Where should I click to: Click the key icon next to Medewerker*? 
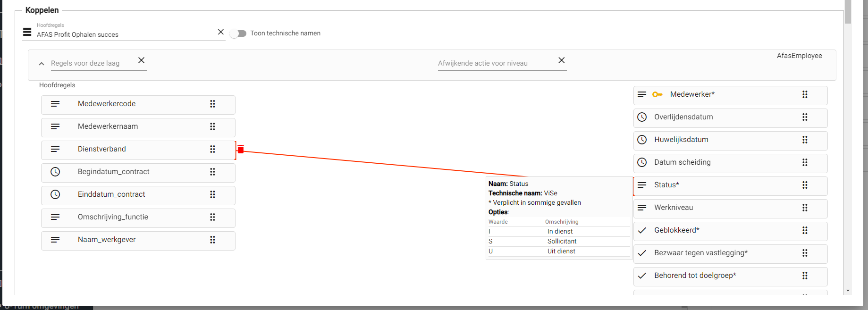pos(657,94)
